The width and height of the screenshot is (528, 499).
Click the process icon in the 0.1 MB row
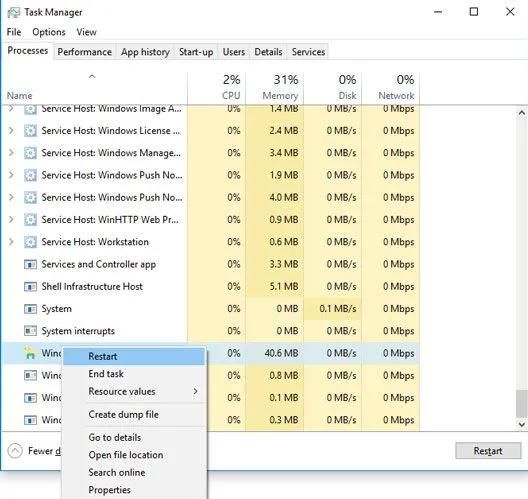point(30,398)
